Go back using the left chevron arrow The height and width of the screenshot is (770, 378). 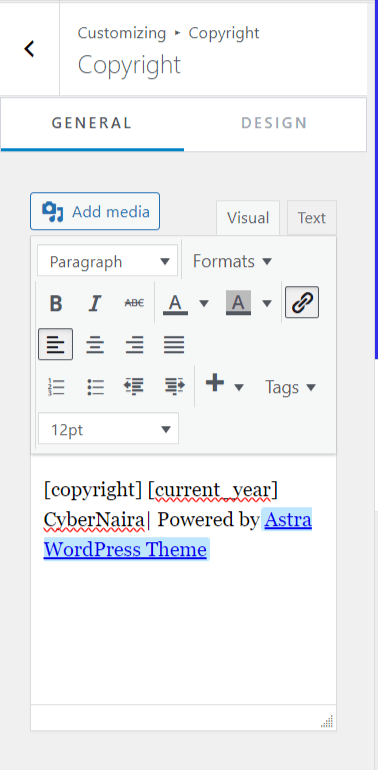pos(29,49)
